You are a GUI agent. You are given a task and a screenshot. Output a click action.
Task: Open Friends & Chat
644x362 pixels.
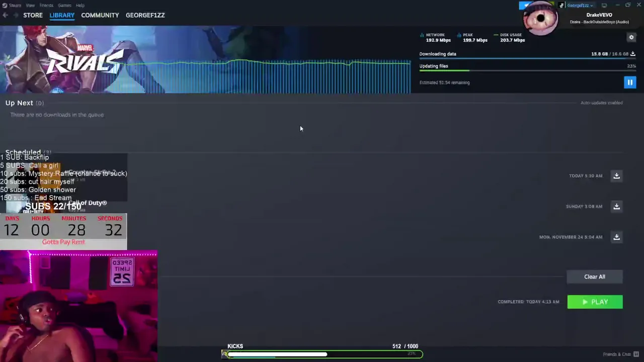pos(617,354)
